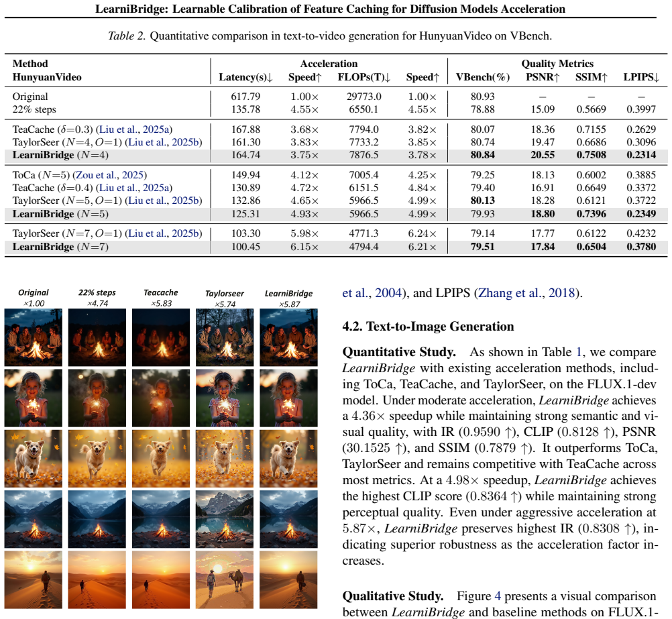This screenshot has height=619, width=672.
Task: Click the 'Acceleration' table group header
Action: click(329, 64)
